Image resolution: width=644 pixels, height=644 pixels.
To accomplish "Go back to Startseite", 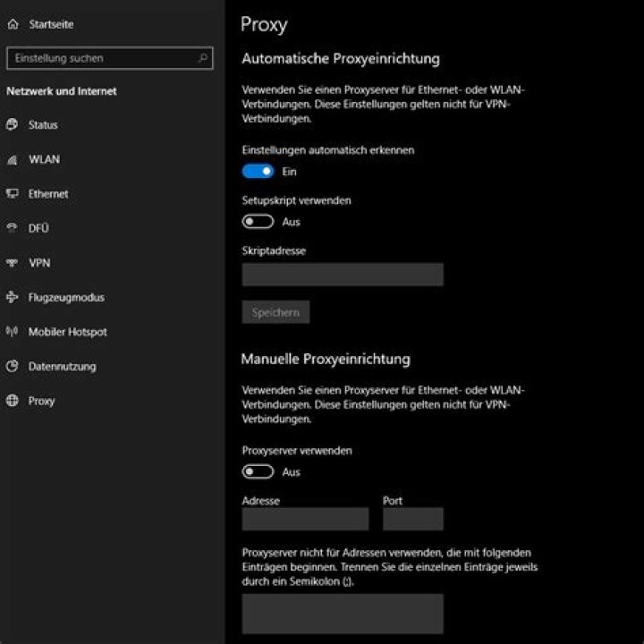I will click(x=51, y=24).
